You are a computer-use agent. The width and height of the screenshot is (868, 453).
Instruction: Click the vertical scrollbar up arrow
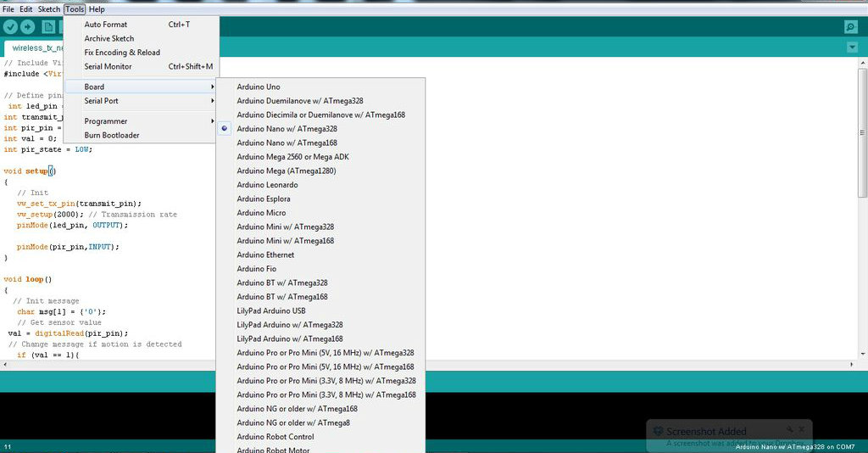(x=862, y=63)
